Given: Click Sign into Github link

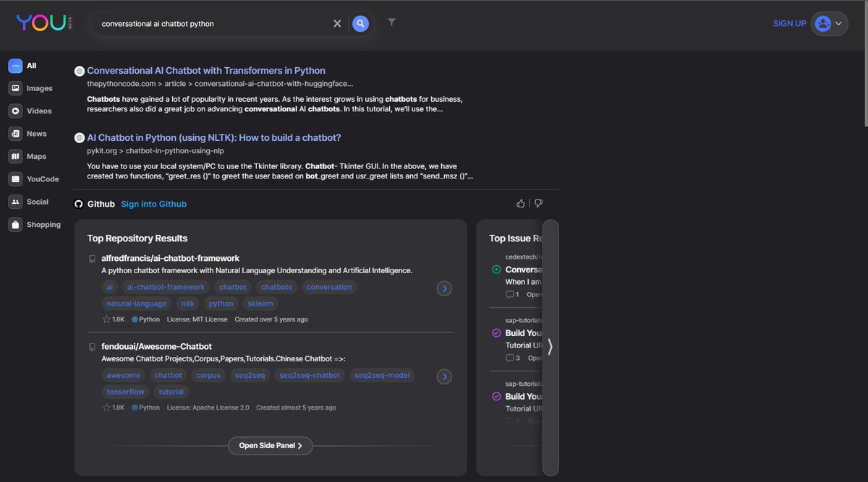Looking at the screenshot, I should tap(153, 205).
